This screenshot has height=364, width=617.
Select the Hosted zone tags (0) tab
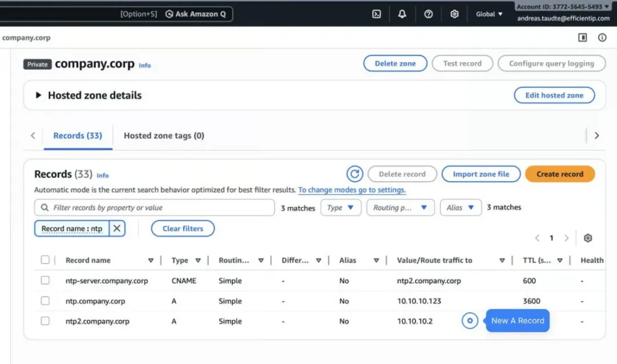pos(164,136)
